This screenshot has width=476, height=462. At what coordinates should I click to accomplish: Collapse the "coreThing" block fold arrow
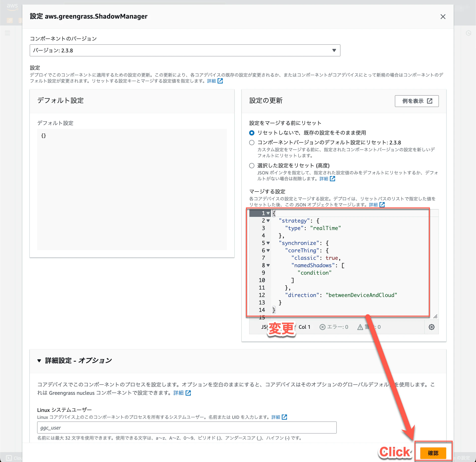pyautogui.click(x=268, y=250)
